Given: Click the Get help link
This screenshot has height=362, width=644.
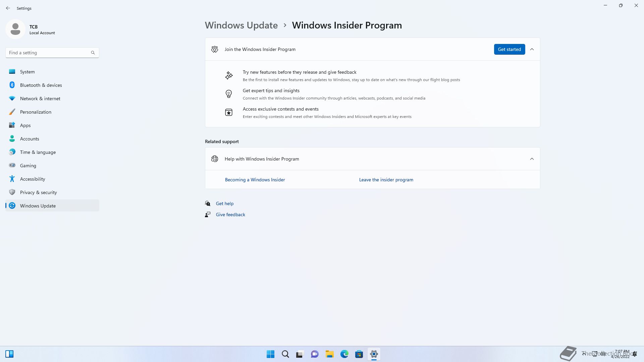Looking at the screenshot, I should click(x=224, y=203).
